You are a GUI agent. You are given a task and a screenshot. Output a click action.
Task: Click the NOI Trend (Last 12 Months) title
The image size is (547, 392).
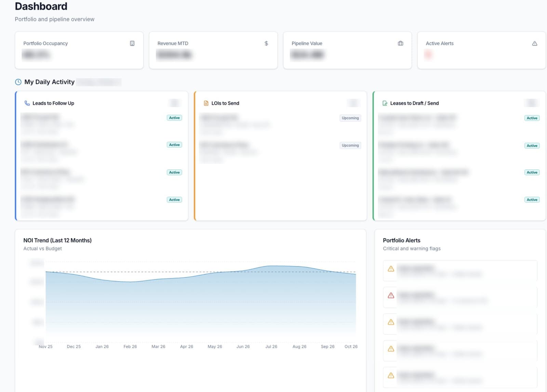coord(57,240)
